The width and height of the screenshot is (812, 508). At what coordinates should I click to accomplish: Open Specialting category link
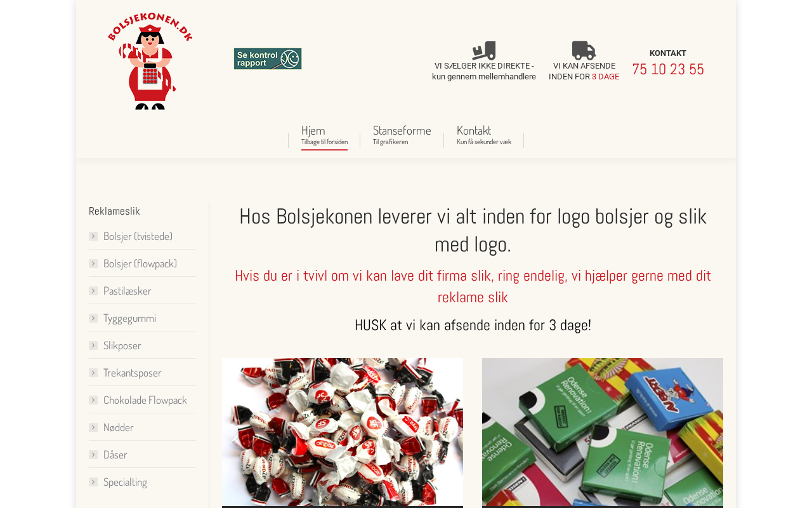click(125, 482)
